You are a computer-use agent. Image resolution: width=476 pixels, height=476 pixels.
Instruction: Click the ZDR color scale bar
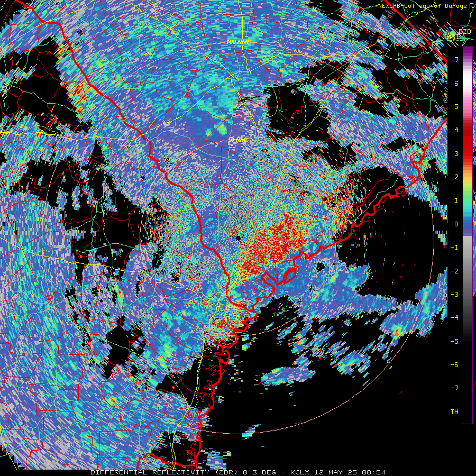(x=467, y=235)
